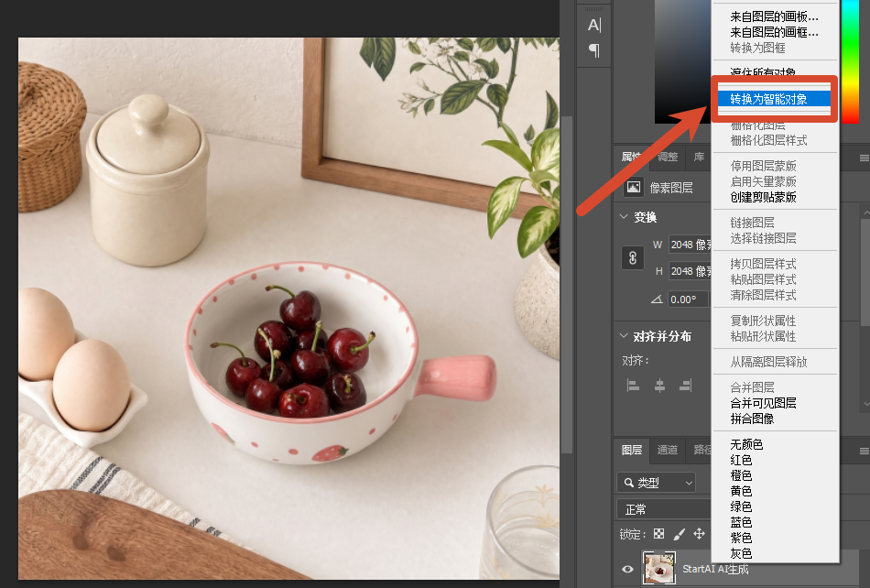Click the align left edges icon
The width and height of the screenshot is (870, 588).
[x=633, y=385]
